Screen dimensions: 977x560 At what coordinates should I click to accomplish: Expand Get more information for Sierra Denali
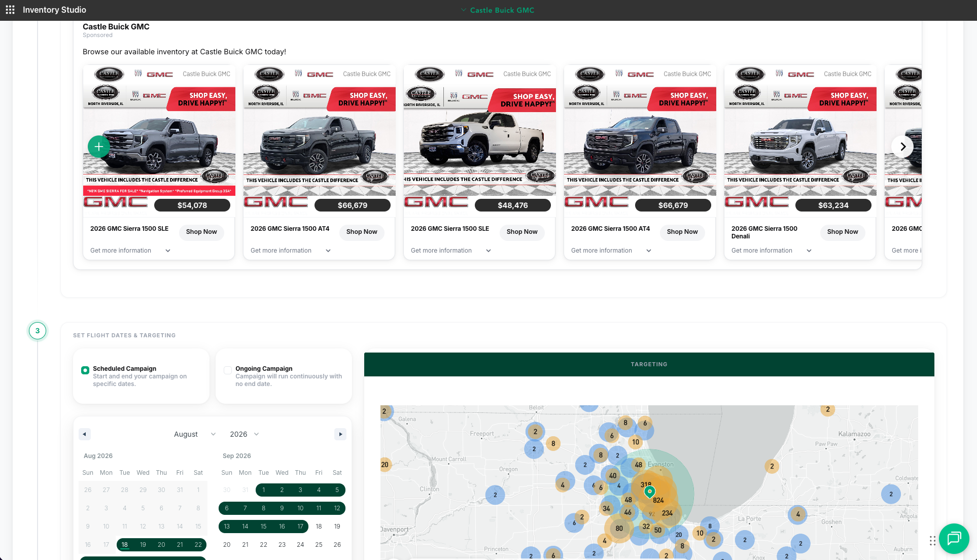[x=772, y=251]
